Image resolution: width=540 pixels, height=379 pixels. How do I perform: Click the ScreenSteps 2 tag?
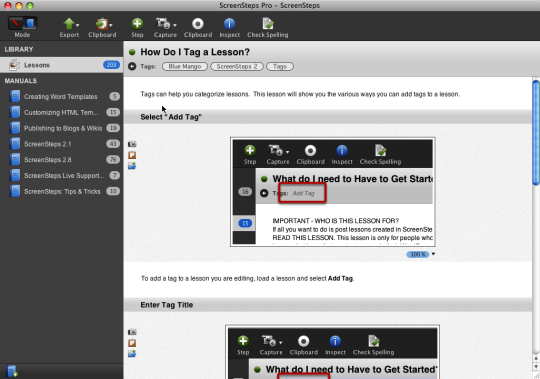click(237, 66)
